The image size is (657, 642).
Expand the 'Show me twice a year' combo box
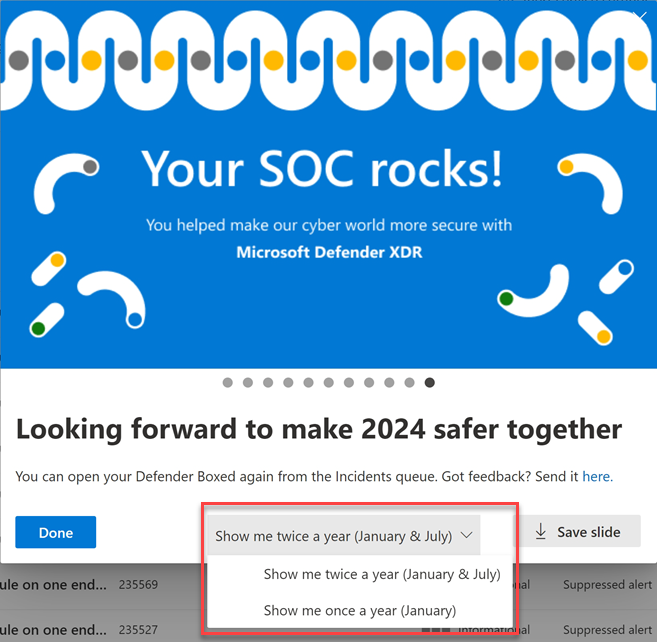tap(344, 536)
